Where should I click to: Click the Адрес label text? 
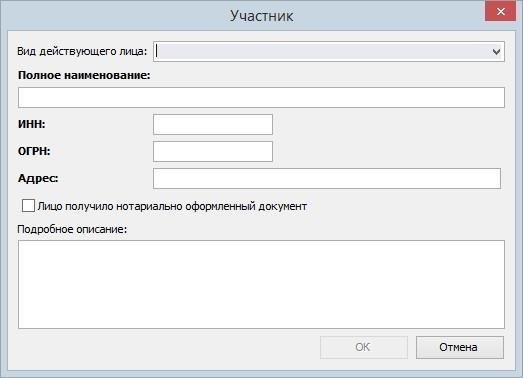pos(38,178)
